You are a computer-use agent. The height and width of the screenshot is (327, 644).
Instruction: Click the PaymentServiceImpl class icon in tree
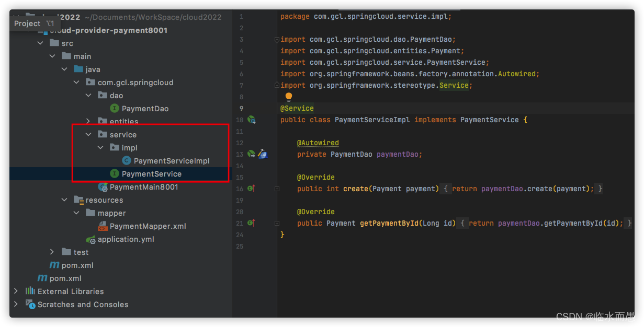tap(127, 161)
